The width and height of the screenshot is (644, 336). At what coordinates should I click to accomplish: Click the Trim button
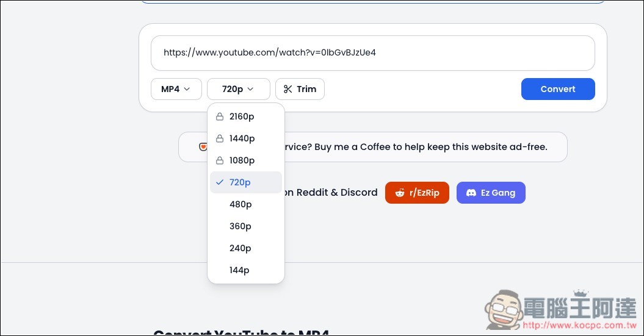tap(300, 89)
